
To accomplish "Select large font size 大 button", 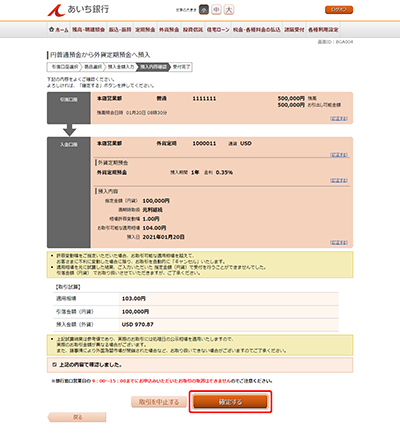I will click(x=229, y=10).
